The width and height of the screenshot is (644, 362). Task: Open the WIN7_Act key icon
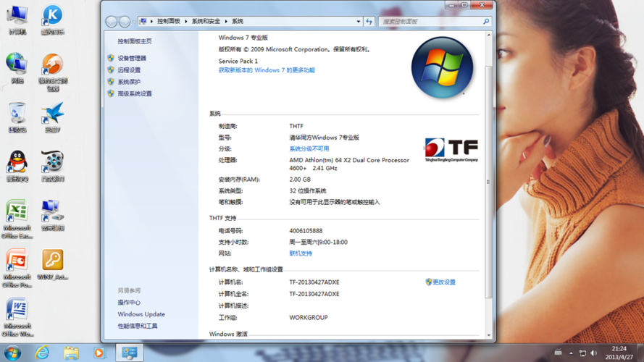53,264
